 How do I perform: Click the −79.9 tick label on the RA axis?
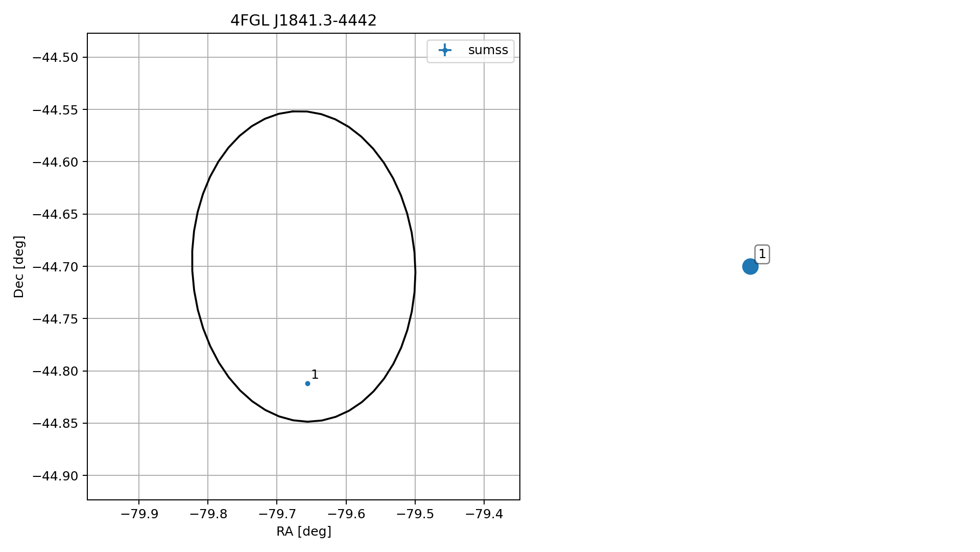139,514
